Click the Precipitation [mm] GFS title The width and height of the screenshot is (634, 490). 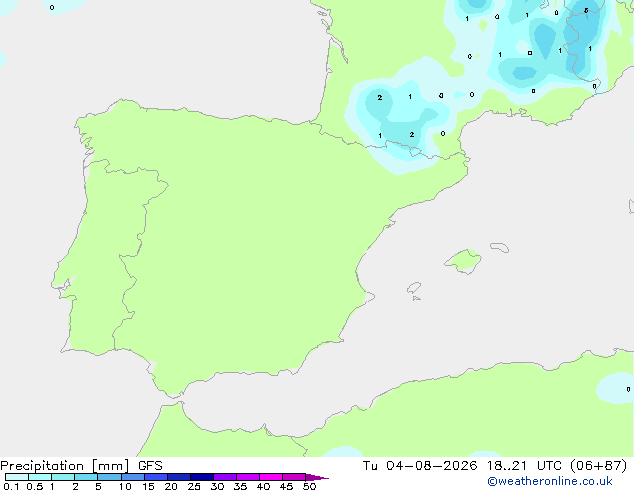click(81, 466)
